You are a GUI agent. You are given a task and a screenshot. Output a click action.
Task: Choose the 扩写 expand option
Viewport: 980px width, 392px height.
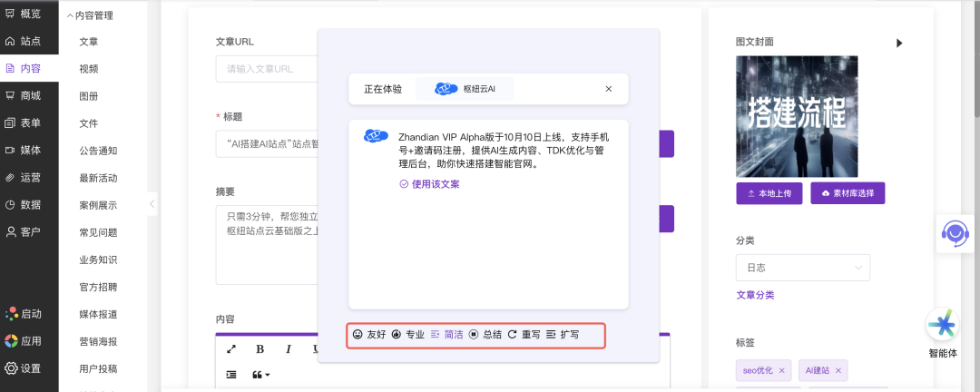[563, 335]
